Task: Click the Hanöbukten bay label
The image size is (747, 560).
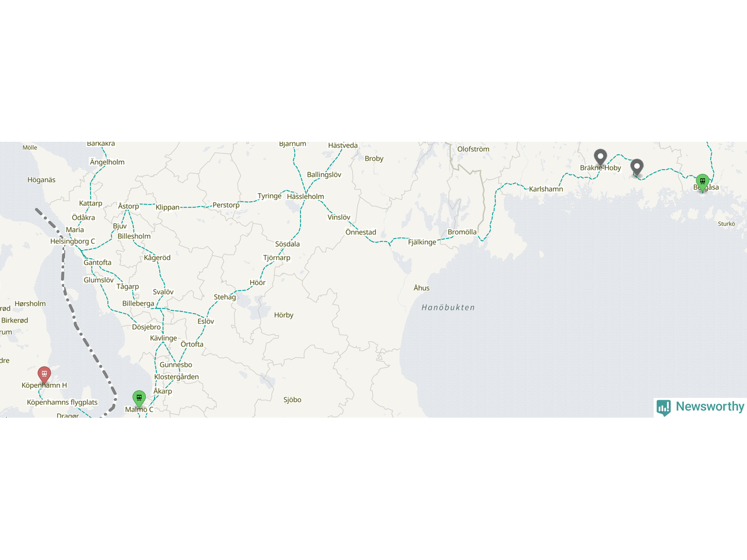Action: (448, 307)
